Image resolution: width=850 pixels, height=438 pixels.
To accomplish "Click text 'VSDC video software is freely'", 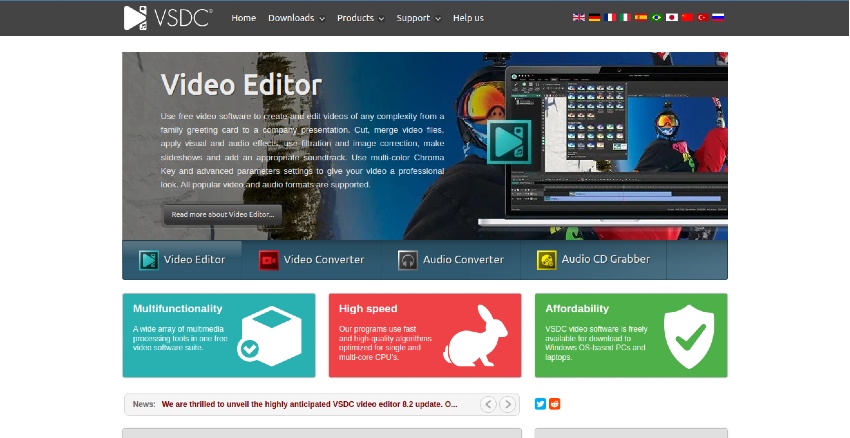I will [x=596, y=329].
